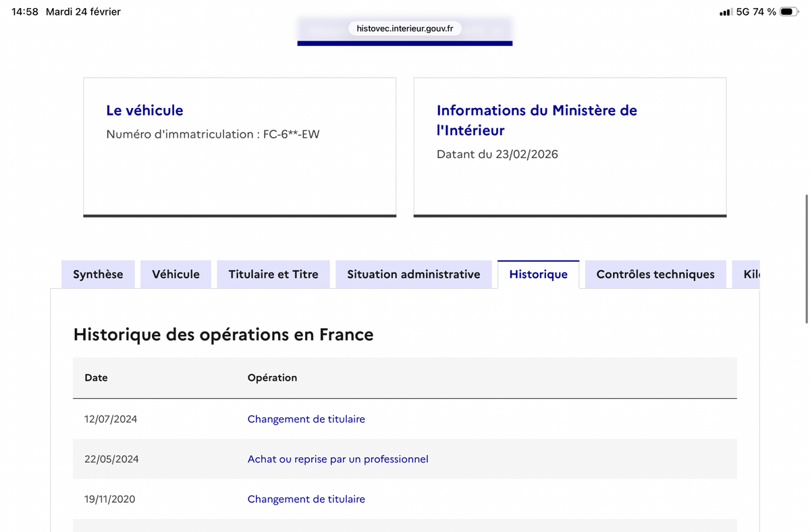Switch to the Véhicule tab
Screen dimensions: 810x532
(175, 274)
